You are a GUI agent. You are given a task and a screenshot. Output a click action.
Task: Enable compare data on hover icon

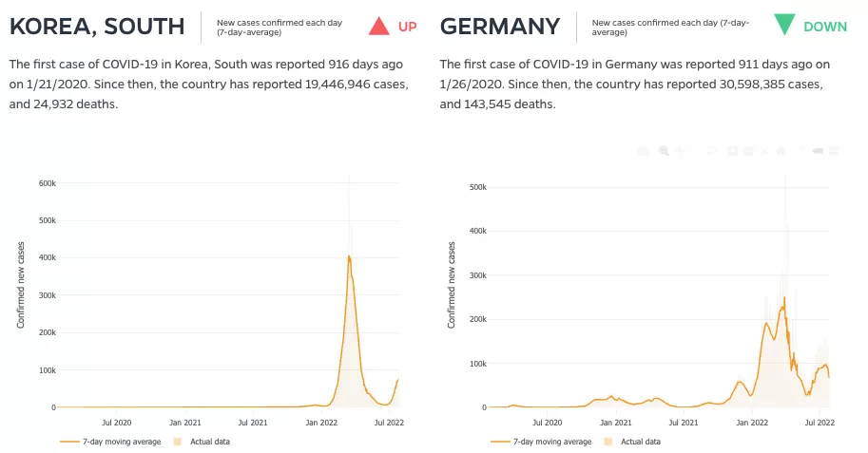tap(834, 151)
